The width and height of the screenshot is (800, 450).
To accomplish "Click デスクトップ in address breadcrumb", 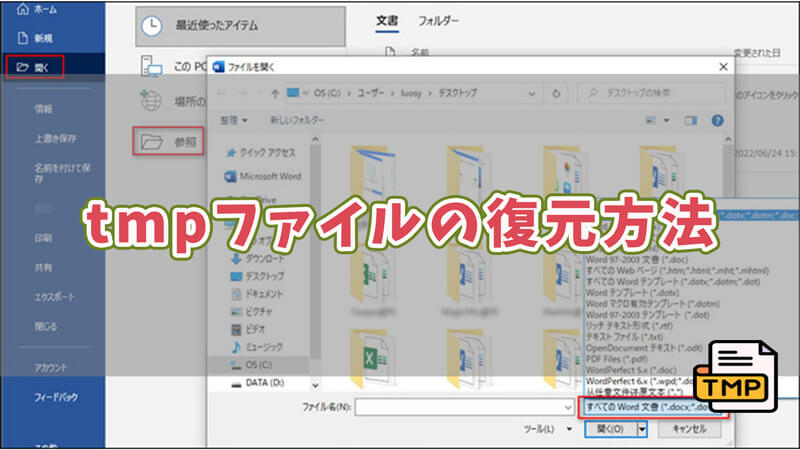I will (x=457, y=93).
